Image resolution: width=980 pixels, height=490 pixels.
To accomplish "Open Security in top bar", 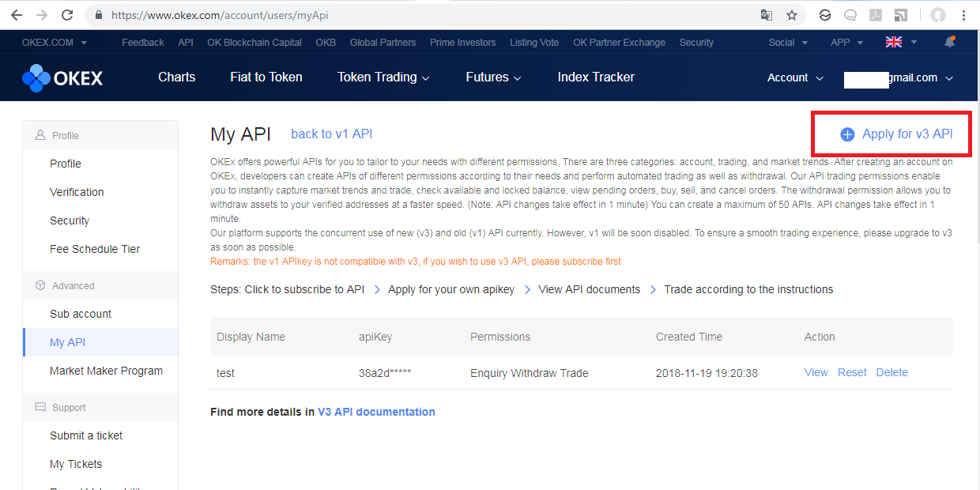I will (x=696, y=43).
